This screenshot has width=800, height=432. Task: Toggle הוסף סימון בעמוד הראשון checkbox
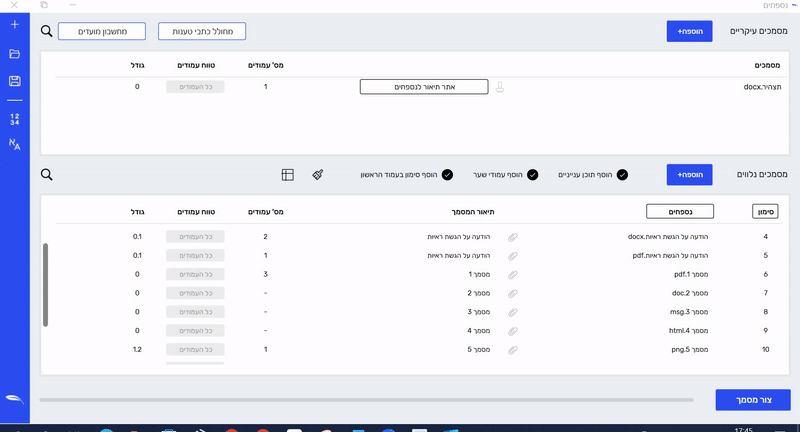pos(447,175)
